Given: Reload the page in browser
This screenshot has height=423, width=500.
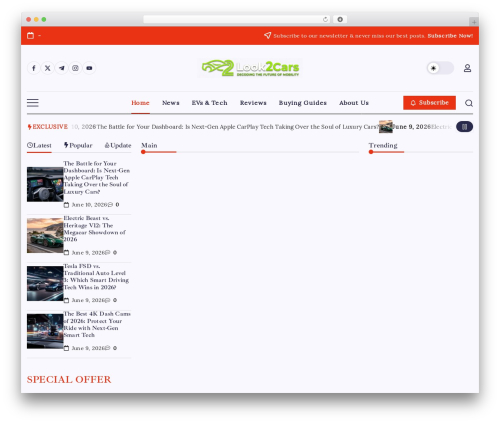Looking at the screenshot, I should point(325,19).
